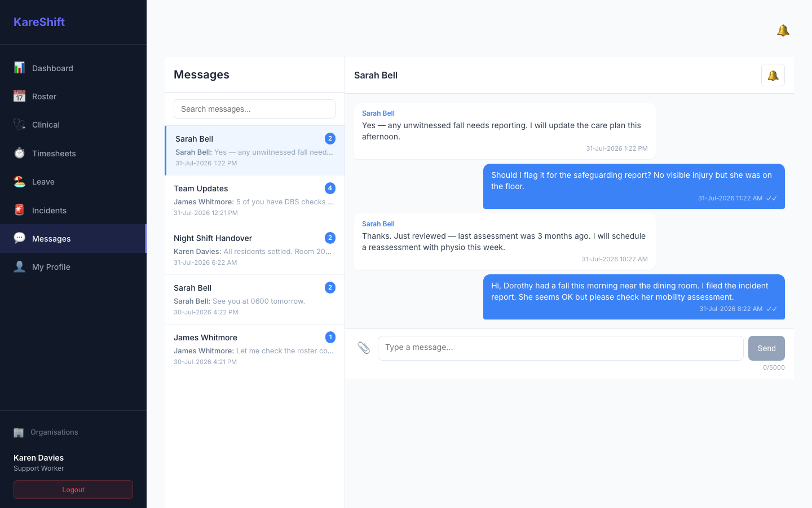
Task: Open My Profile
Action: pos(73,266)
